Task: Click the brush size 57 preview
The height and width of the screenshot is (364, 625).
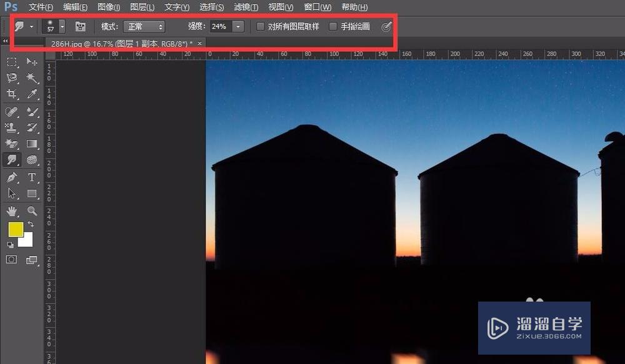Action: click(50, 26)
